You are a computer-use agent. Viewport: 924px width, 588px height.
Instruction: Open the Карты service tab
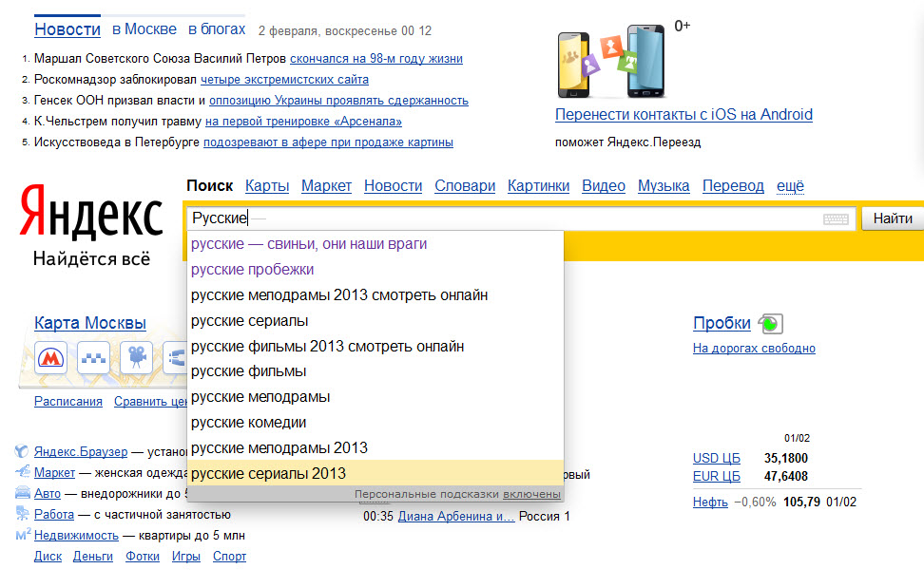pyautogui.click(x=267, y=186)
